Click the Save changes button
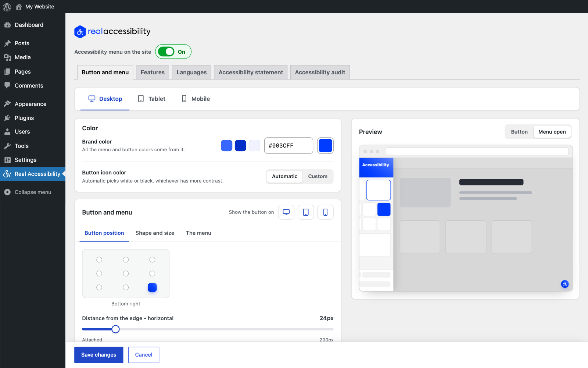 point(98,355)
